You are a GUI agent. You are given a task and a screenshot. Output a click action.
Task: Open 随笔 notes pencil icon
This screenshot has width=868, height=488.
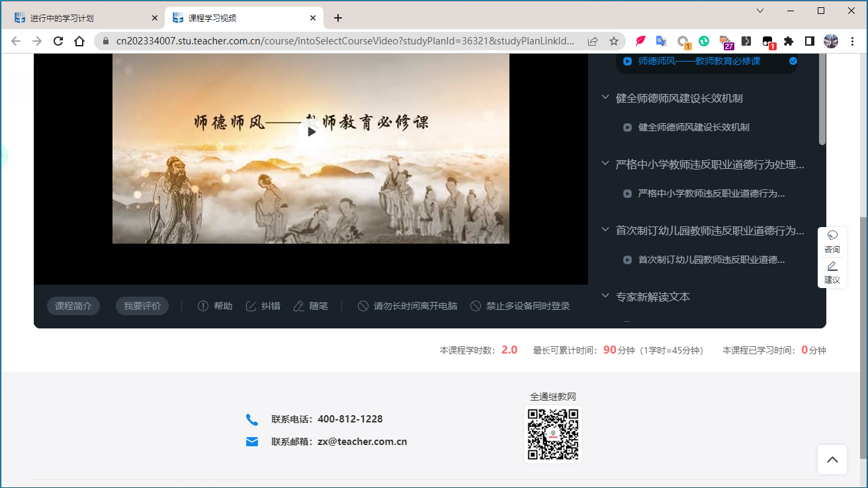[299, 306]
